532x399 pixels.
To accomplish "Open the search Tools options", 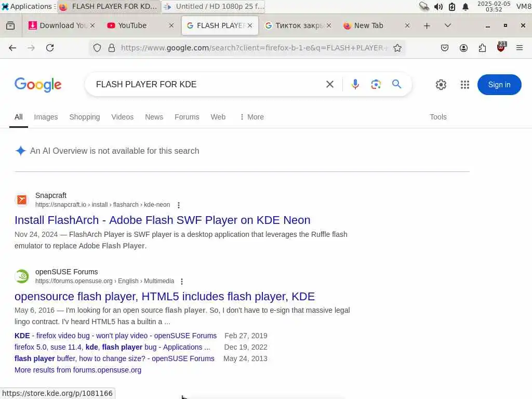I will tap(438, 117).
